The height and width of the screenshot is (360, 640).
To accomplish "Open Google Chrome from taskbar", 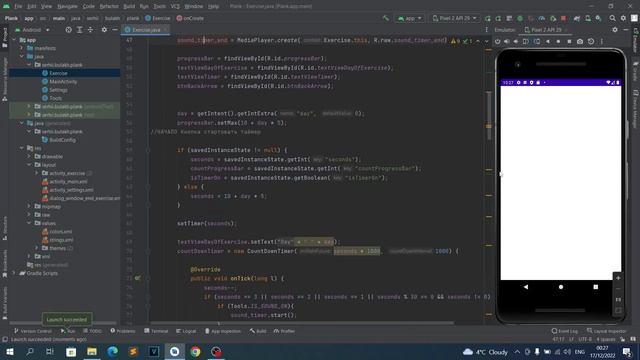I will (x=195, y=352).
